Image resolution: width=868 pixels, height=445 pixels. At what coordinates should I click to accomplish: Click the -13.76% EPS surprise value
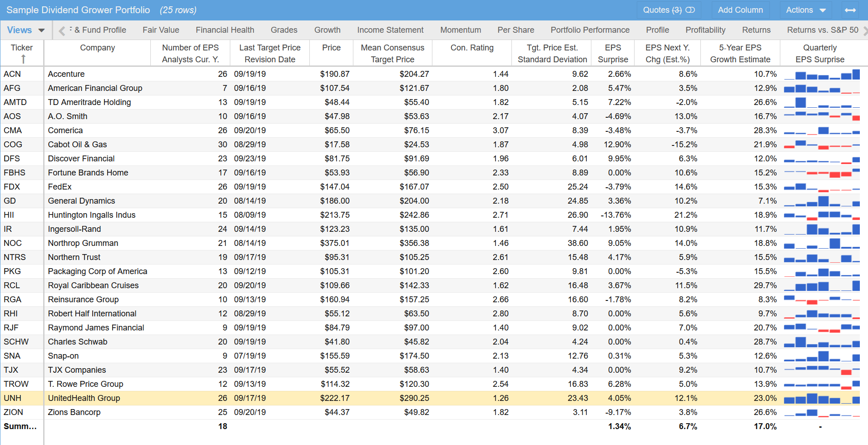click(x=616, y=215)
